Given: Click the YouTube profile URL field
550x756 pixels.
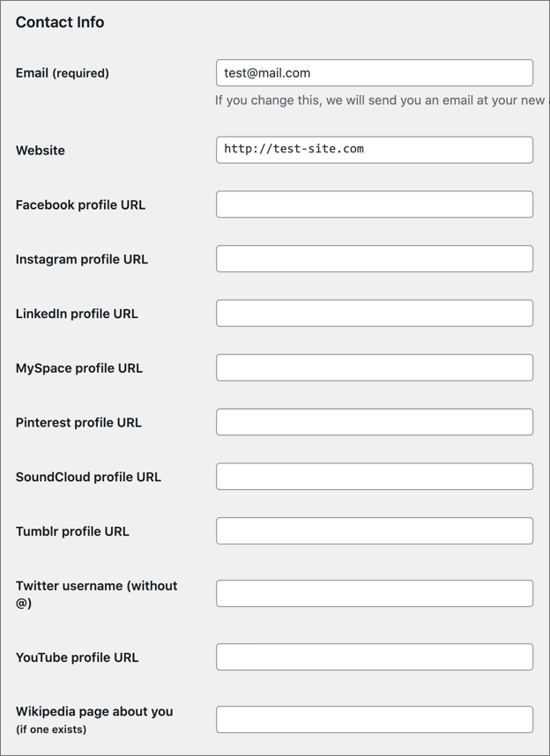Looking at the screenshot, I should pyautogui.click(x=374, y=657).
